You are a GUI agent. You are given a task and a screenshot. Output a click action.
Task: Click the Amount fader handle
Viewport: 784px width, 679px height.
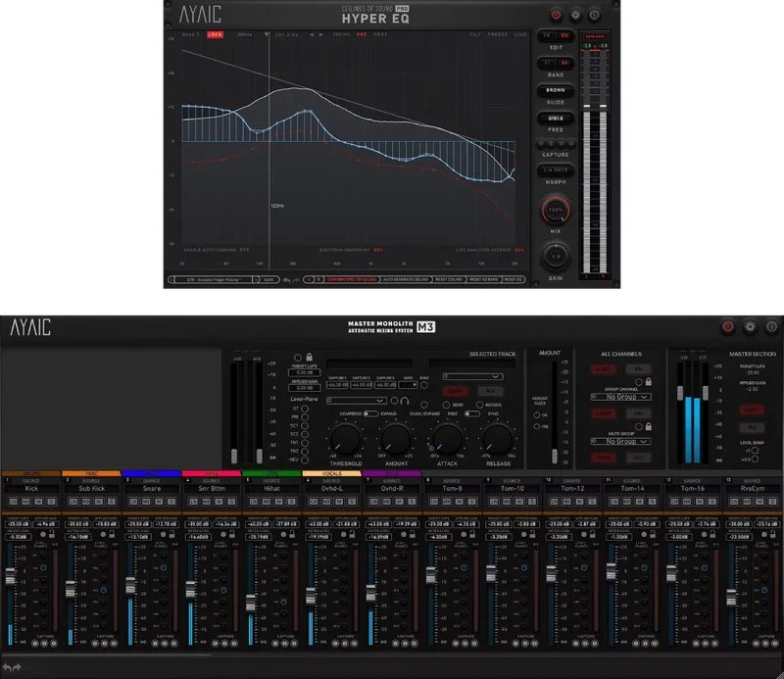(x=555, y=456)
